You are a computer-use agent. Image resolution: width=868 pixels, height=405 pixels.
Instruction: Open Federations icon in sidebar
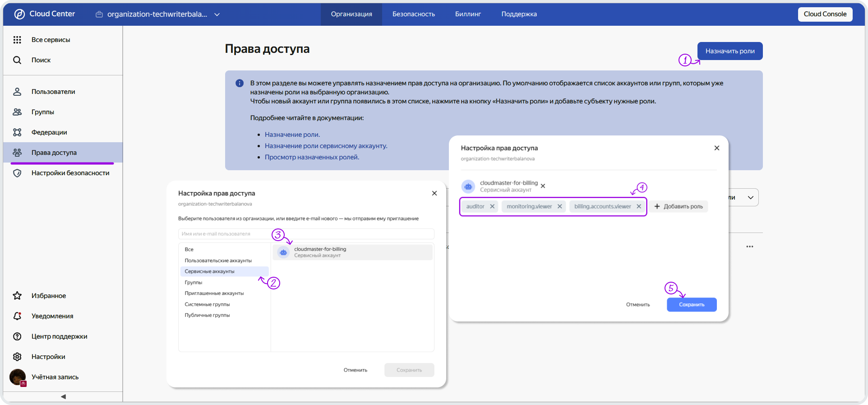17,132
